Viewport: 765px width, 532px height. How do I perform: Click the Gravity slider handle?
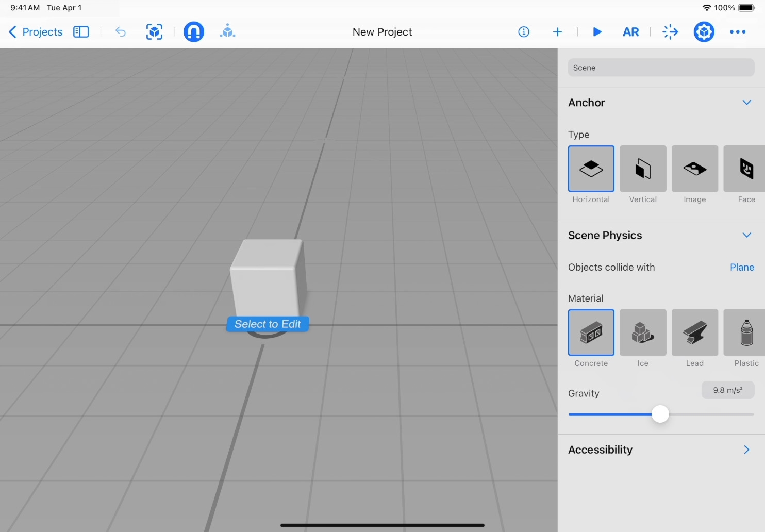click(660, 414)
